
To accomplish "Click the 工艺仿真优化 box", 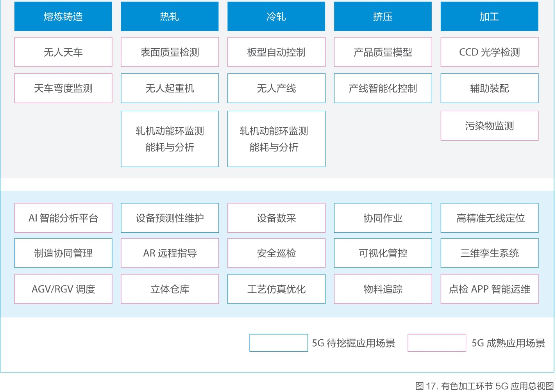I will [276, 289].
